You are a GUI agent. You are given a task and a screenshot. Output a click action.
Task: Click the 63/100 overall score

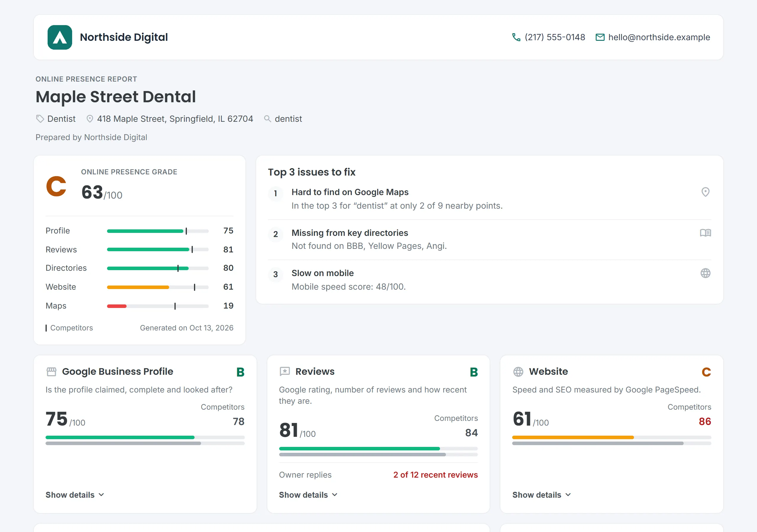(102, 192)
